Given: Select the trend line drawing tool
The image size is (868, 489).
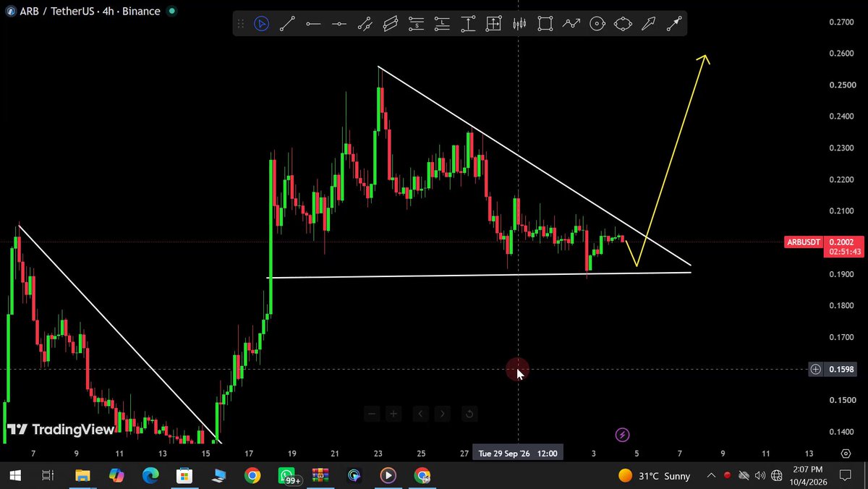Looking at the screenshot, I should pos(287,24).
